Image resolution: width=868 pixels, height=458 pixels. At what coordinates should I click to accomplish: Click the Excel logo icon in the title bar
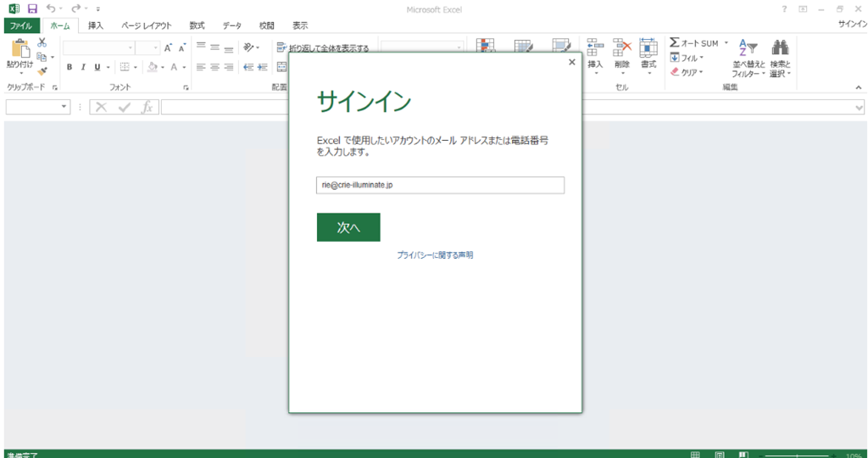(14, 8)
